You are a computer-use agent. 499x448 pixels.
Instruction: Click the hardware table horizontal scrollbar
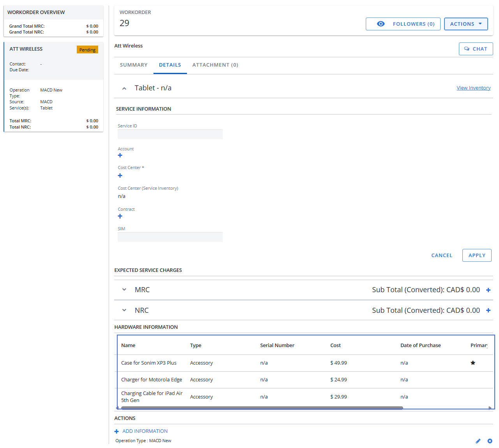(262, 408)
